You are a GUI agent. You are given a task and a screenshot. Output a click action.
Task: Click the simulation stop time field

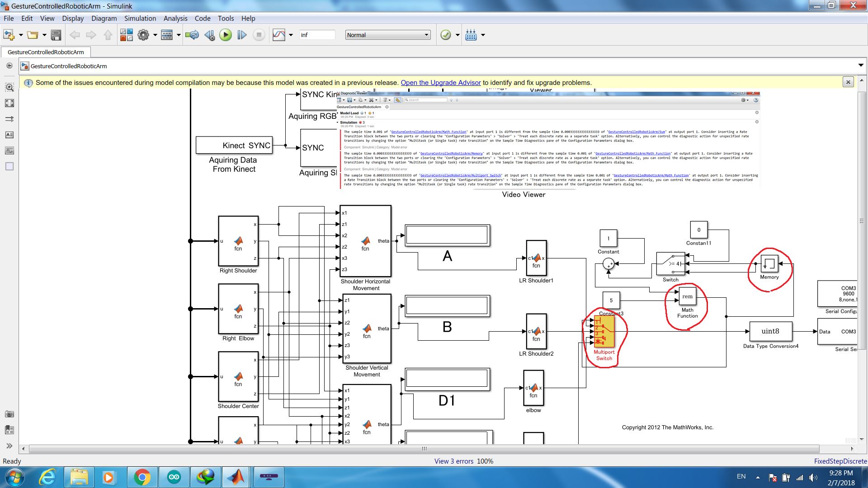pyautogui.click(x=316, y=35)
